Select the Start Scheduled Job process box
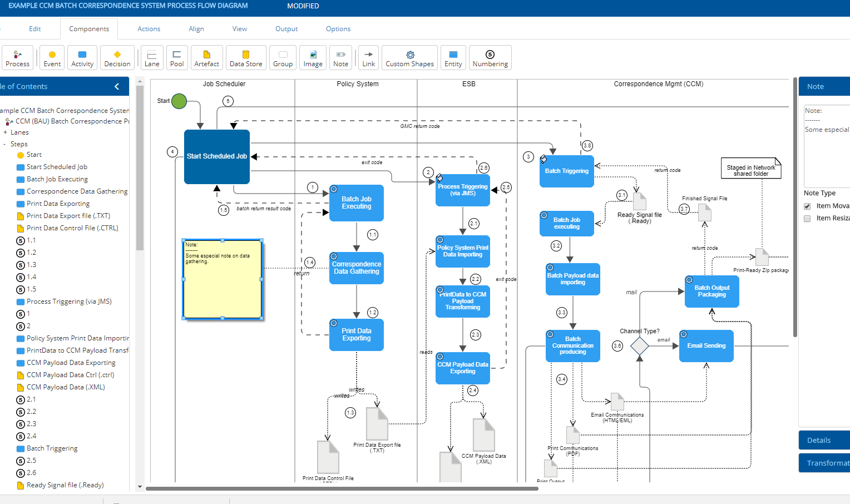This screenshot has width=850, height=504. tap(217, 157)
